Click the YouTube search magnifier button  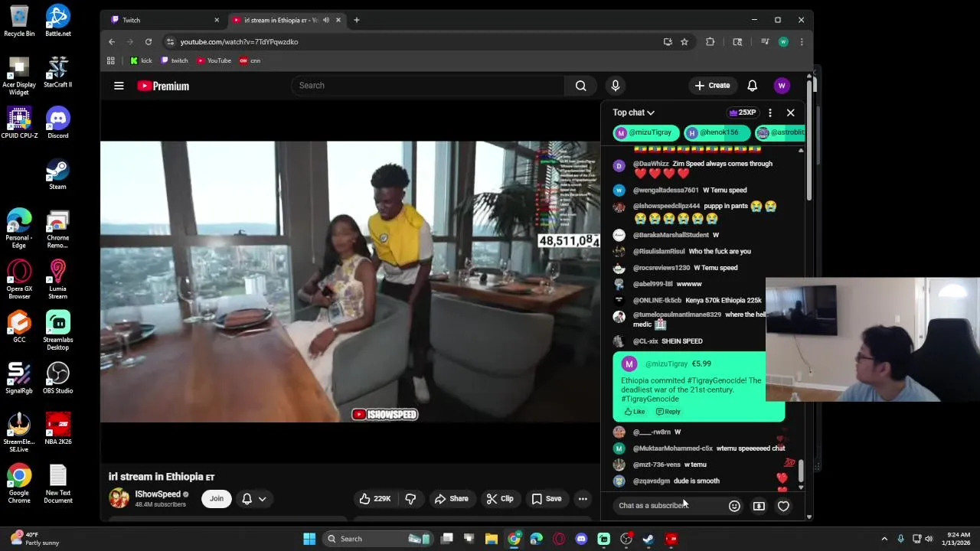tap(580, 86)
